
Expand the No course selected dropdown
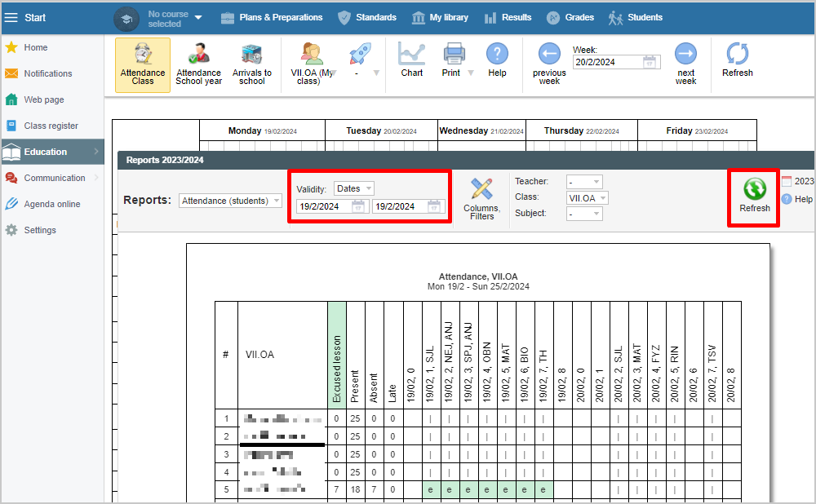click(198, 18)
